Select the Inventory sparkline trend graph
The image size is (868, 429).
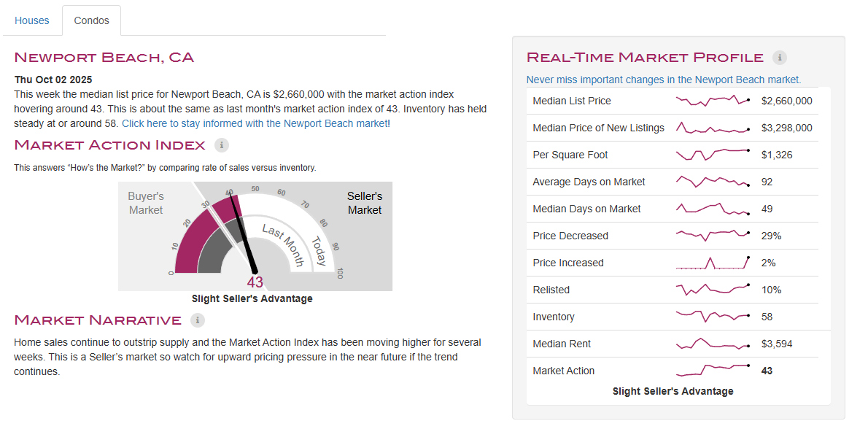(x=713, y=317)
